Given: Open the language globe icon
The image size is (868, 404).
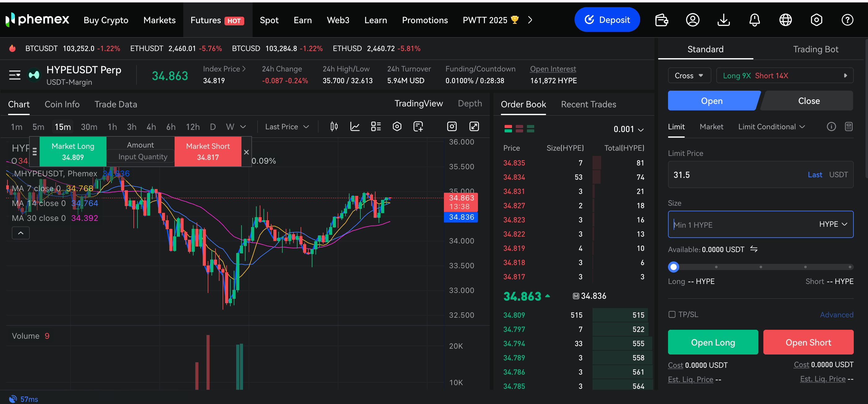Looking at the screenshot, I should click(785, 20).
